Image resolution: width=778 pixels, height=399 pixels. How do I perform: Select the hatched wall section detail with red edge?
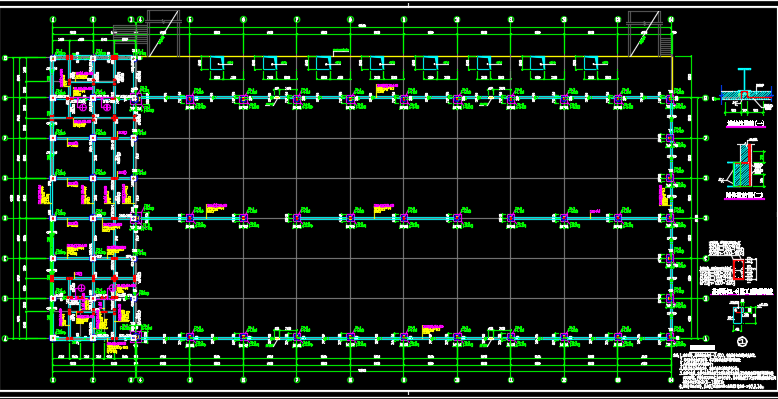coord(744,166)
